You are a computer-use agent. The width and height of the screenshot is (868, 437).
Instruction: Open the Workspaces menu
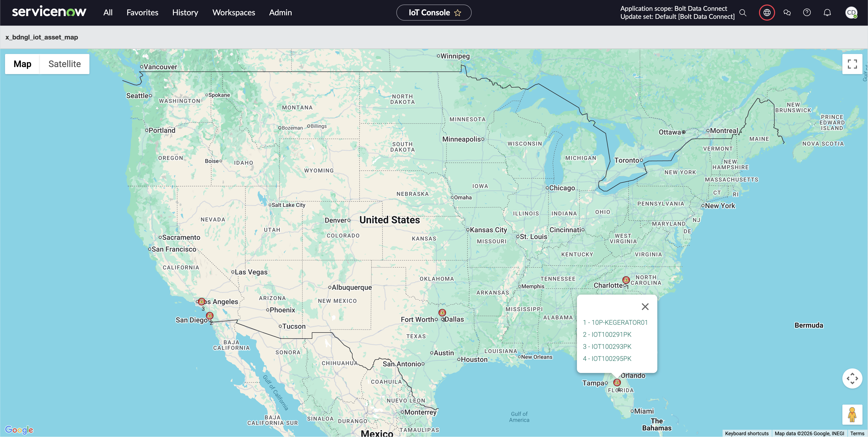tap(234, 13)
